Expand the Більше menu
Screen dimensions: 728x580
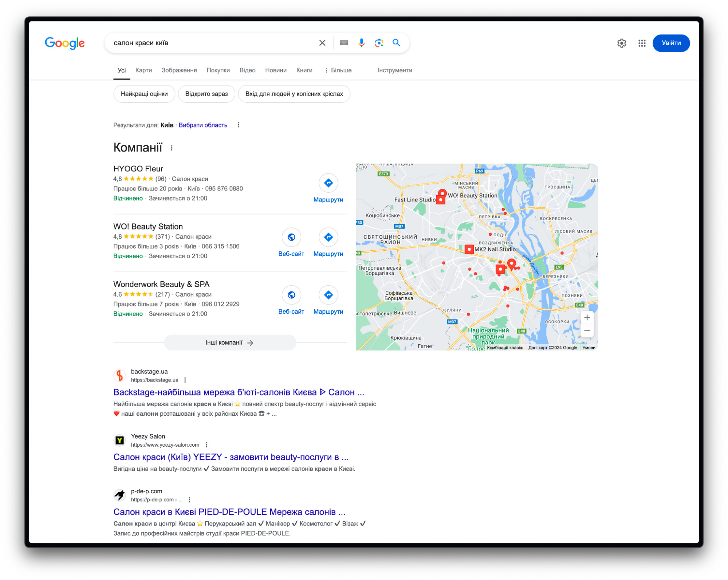[338, 70]
